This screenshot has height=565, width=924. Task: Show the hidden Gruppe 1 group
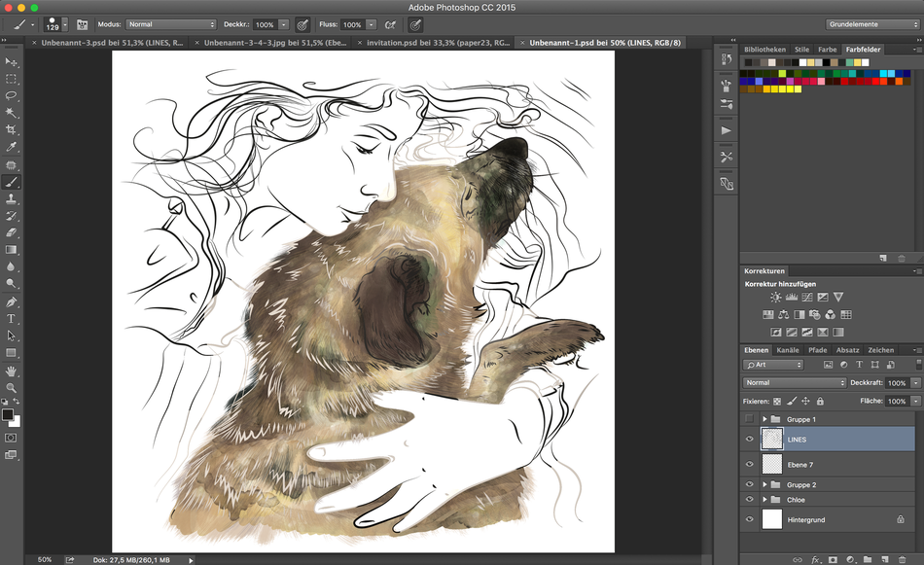pos(750,419)
